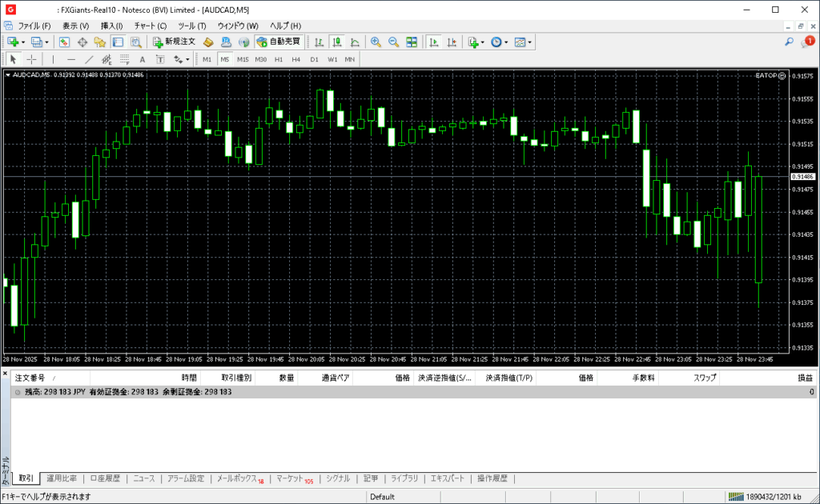The image size is (820, 504).
Task: Click the zoom out magnifier icon
Action: pos(393,42)
